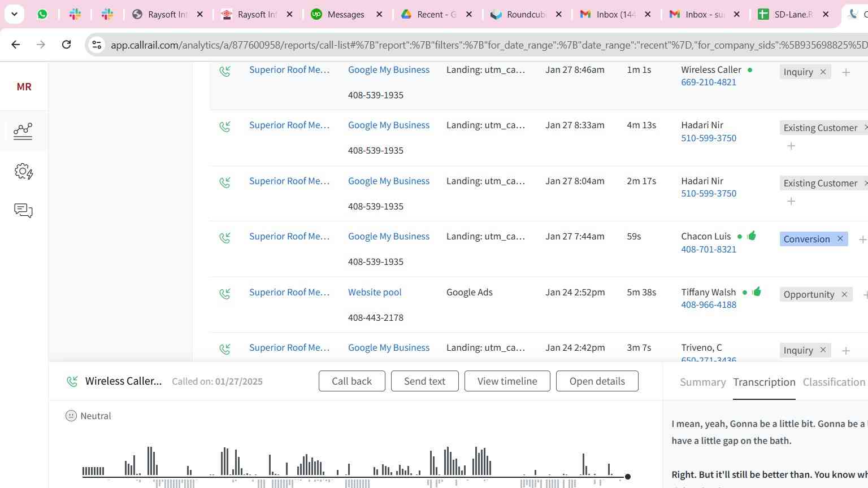Go back using the browser back arrow
The image size is (868, 488).
point(16,44)
